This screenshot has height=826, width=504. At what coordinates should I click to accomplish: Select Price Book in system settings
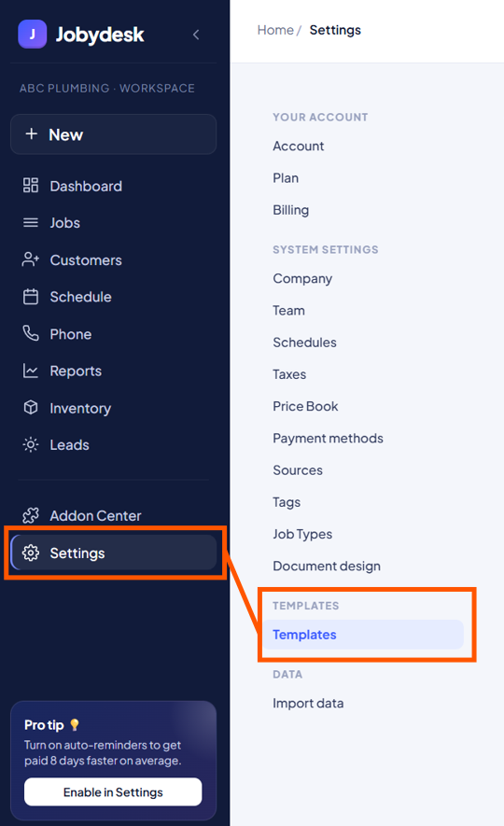tap(305, 406)
